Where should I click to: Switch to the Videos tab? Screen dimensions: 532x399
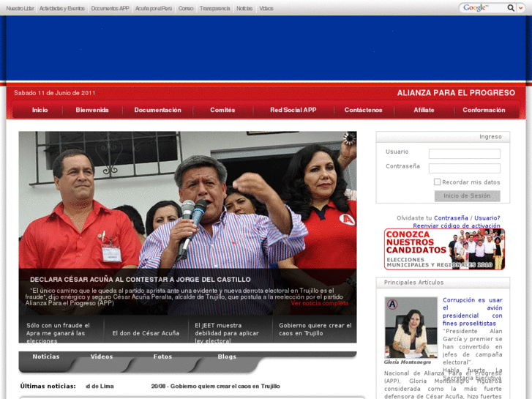(102, 357)
